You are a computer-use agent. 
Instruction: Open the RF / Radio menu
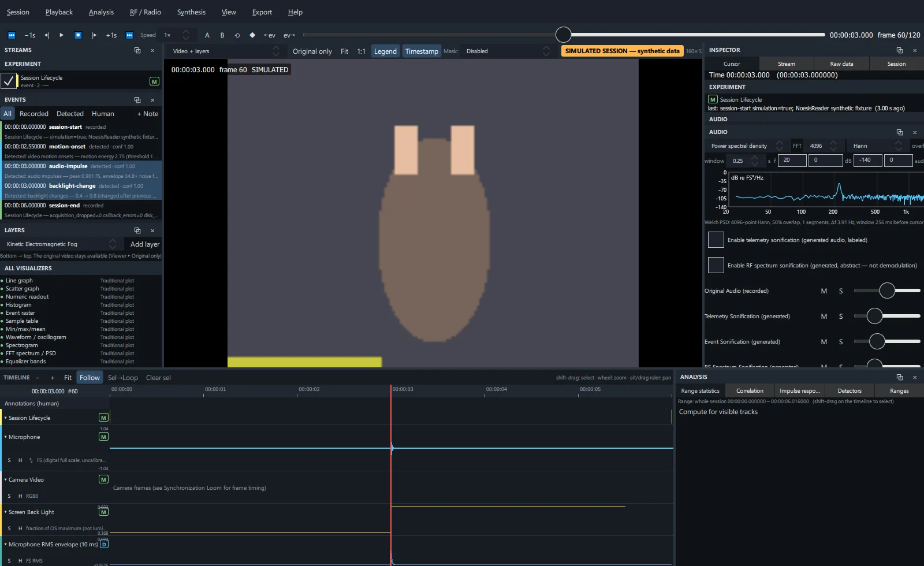(x=146, y=12)
